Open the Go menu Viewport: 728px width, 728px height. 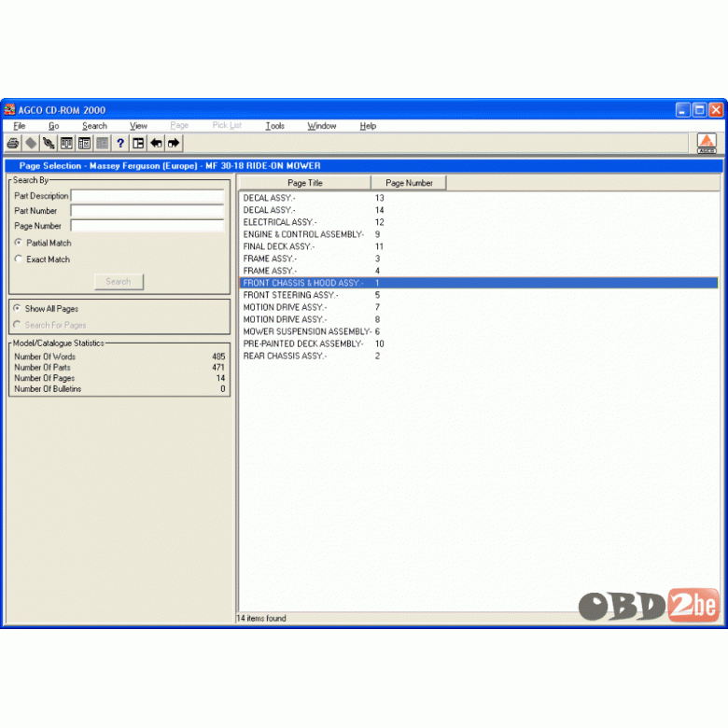pos(54,126)
